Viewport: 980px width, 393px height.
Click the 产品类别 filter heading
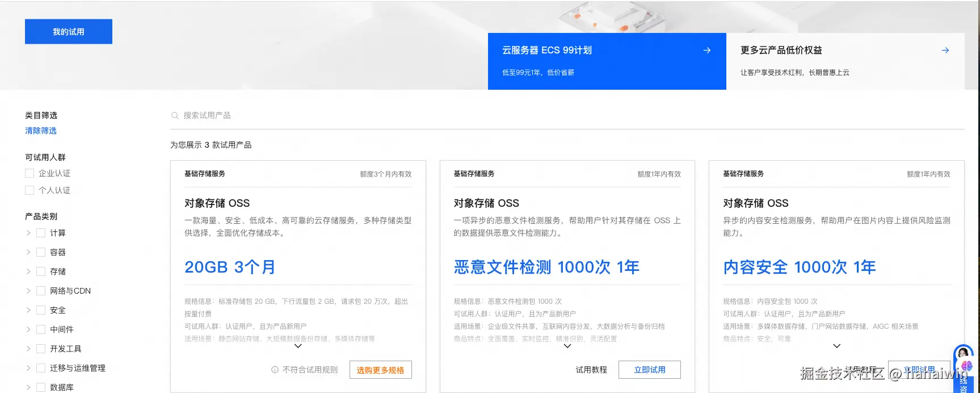coord(41,216)
